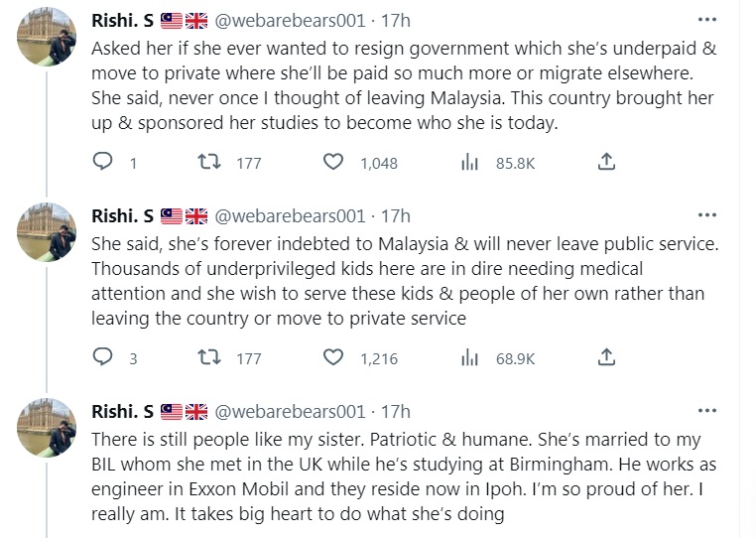Click third tweet's profile avatar
Screen dimensions: 756x538
pyautogui.click(x=47, y=428)
